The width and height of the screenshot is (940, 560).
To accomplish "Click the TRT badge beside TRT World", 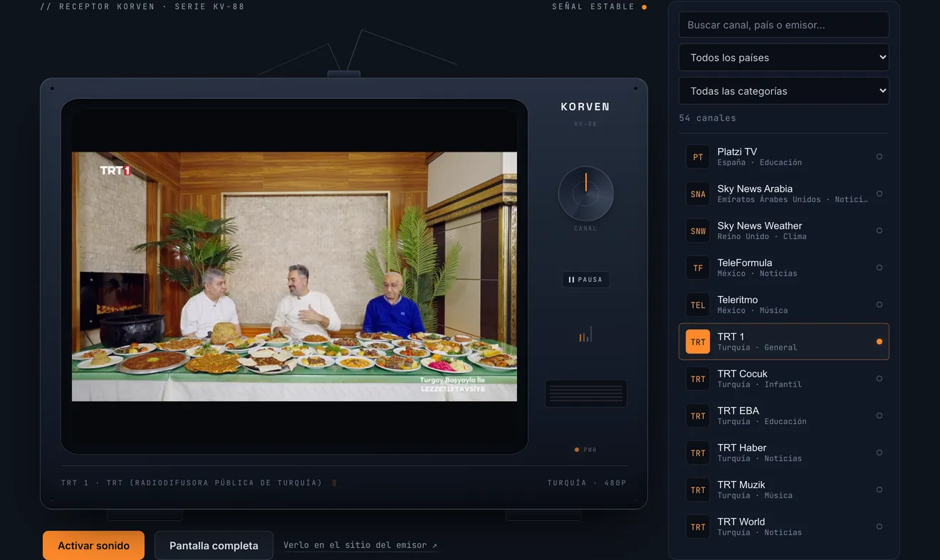I will click(x=698, y=527).
